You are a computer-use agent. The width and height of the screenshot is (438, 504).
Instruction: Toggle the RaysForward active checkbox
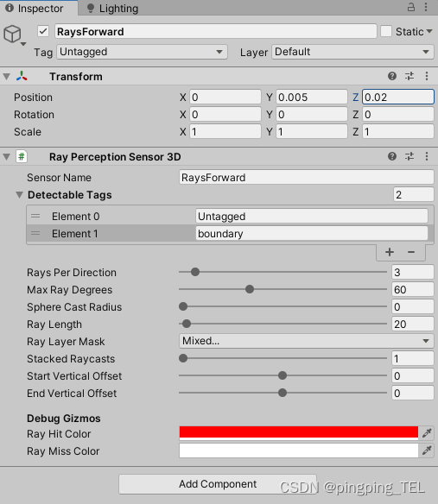(x=43, y=31)
